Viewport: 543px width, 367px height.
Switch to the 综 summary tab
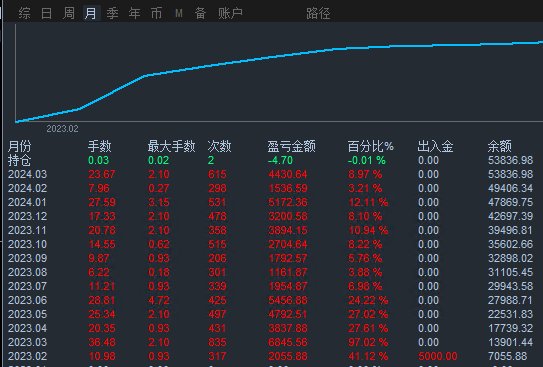24,14
